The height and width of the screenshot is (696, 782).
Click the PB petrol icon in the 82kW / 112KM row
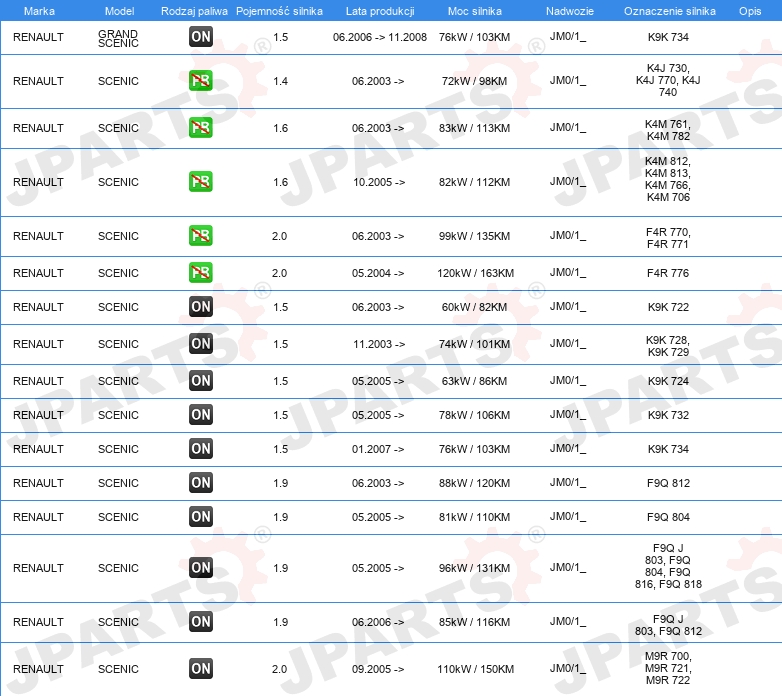pyautogui.click(x=201, y=181)
